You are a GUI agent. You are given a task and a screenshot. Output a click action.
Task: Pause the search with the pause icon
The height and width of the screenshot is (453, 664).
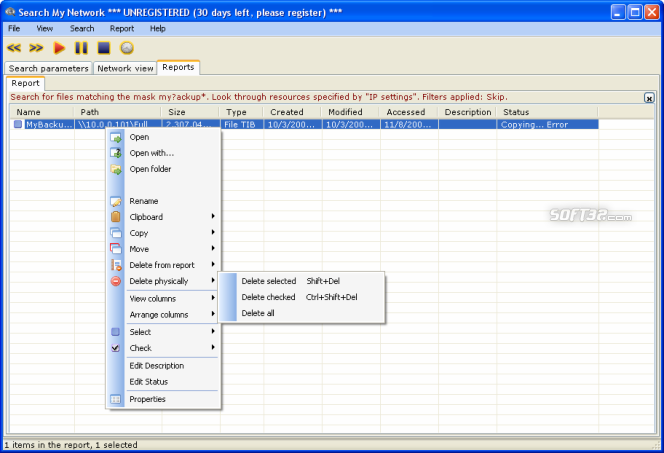pyautogui.click(x=81, y=48)
